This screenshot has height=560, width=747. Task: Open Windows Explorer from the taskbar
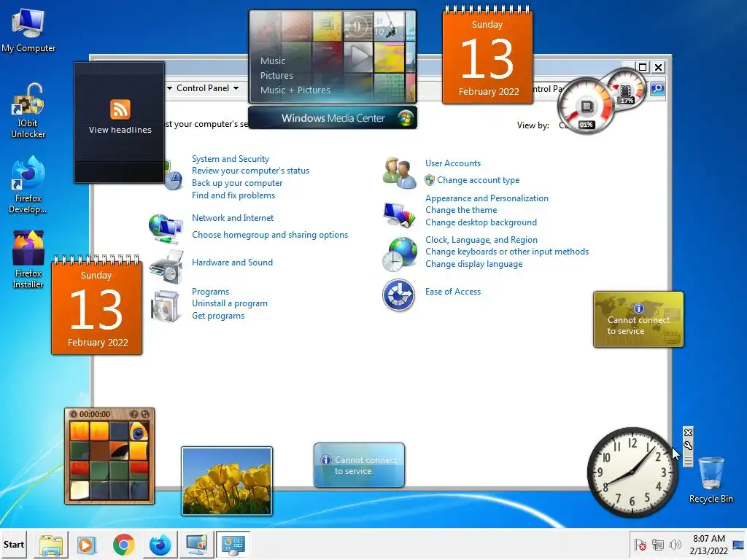[x=51, y=544]
